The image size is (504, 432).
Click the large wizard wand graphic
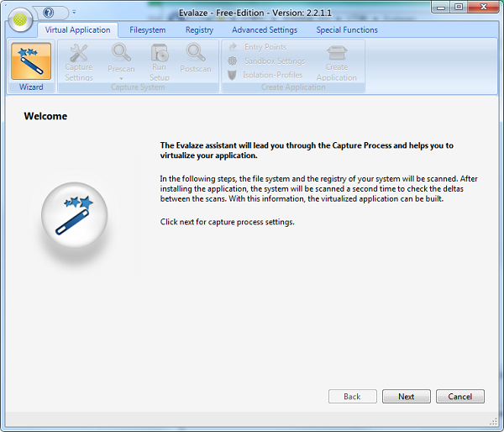tap(75, 215)
